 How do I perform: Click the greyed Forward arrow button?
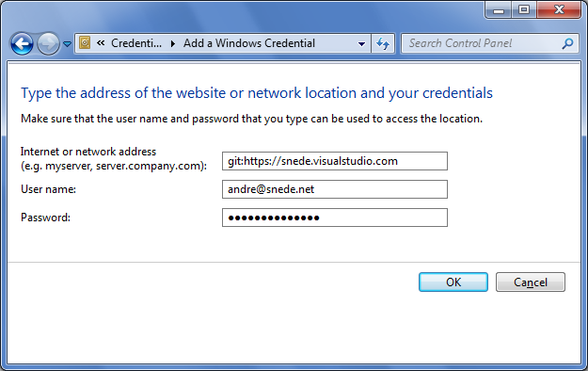[48, 43]
